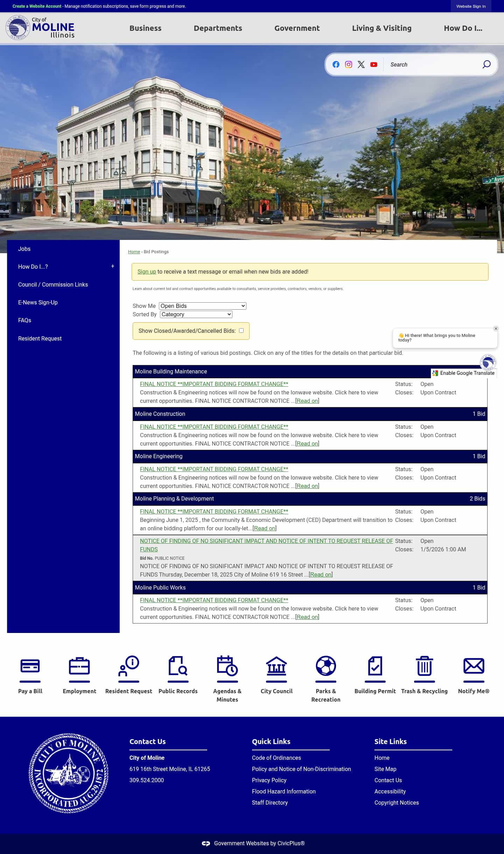Viewport: 504px width, 854px height.
Task: Click the Pay a Bill card icon
Action: pyautogui.click(x=30, y=666)
